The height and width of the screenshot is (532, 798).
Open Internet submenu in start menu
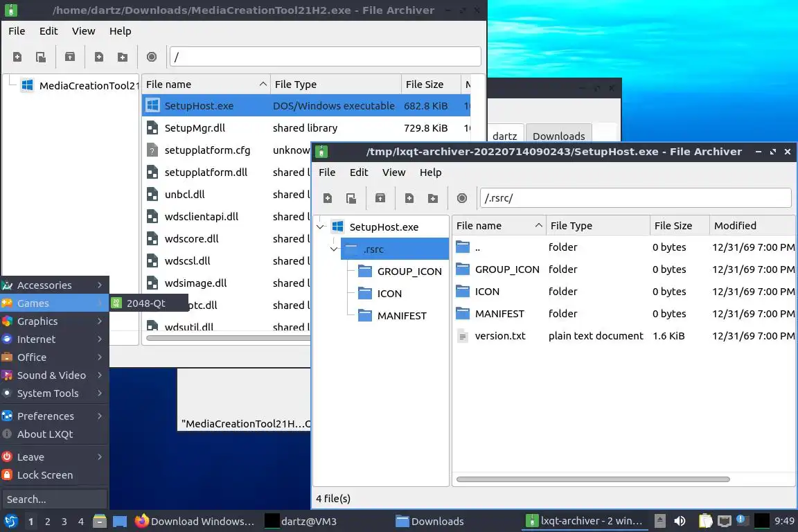click(55, 339)
